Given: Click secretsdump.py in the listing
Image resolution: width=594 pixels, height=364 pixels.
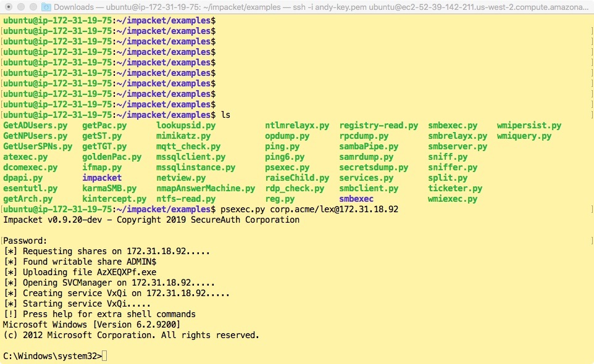Looking at the screenshot, I should (x=374, y=168).
